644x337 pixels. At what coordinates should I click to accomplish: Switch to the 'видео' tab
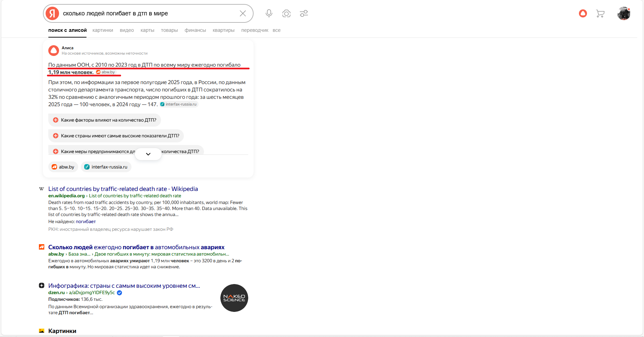coord(127,30)
